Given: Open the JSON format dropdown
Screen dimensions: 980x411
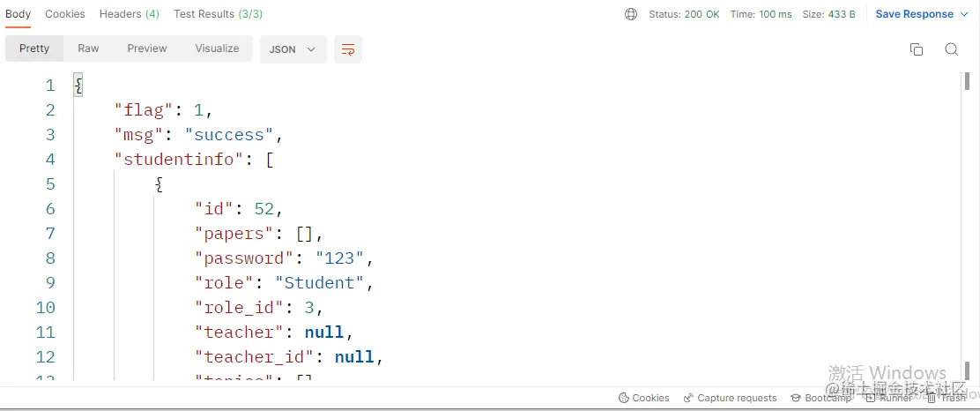Looking at the screenshot, I should [293, 49].
